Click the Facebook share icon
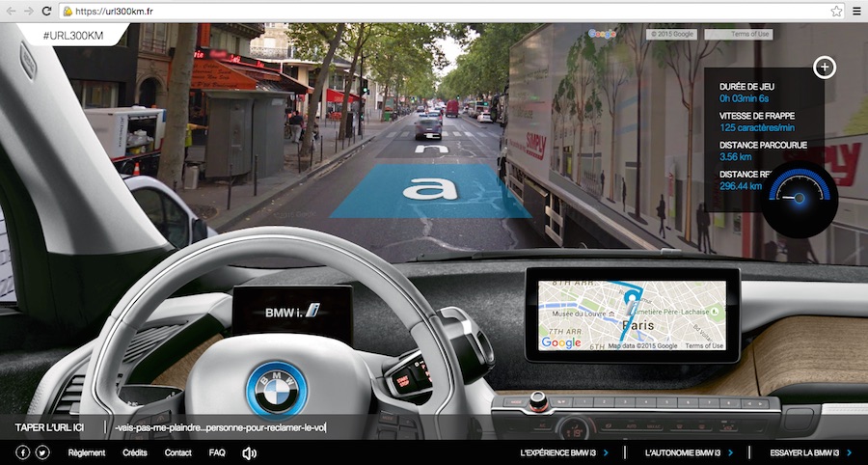This screenshot has height=465, width=868. (x=23, y=452)
